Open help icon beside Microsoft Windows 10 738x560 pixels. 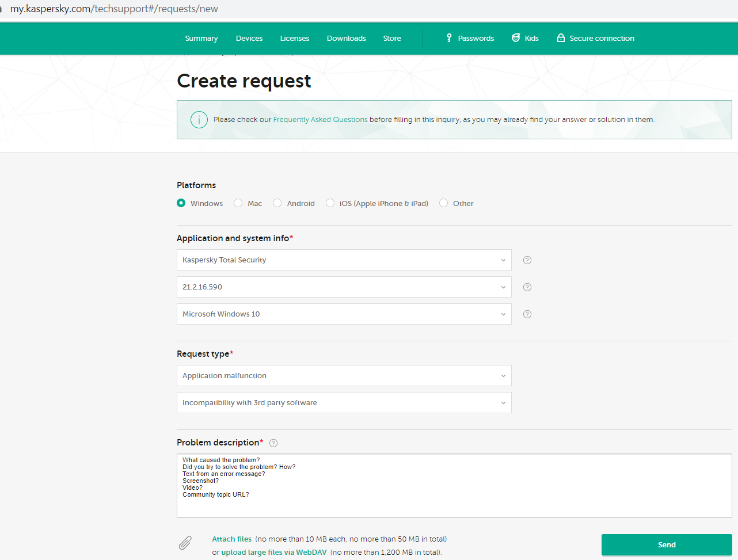coord(527,314)
